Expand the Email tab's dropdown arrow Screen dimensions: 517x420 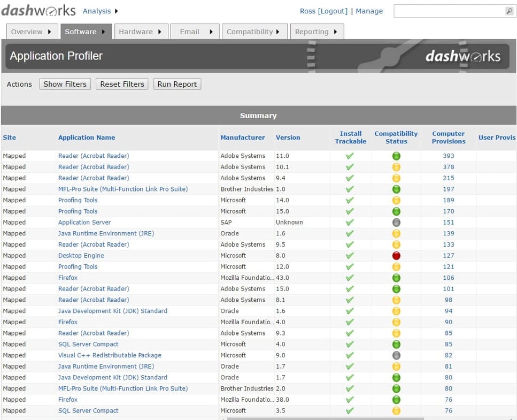tap(211, 32)
